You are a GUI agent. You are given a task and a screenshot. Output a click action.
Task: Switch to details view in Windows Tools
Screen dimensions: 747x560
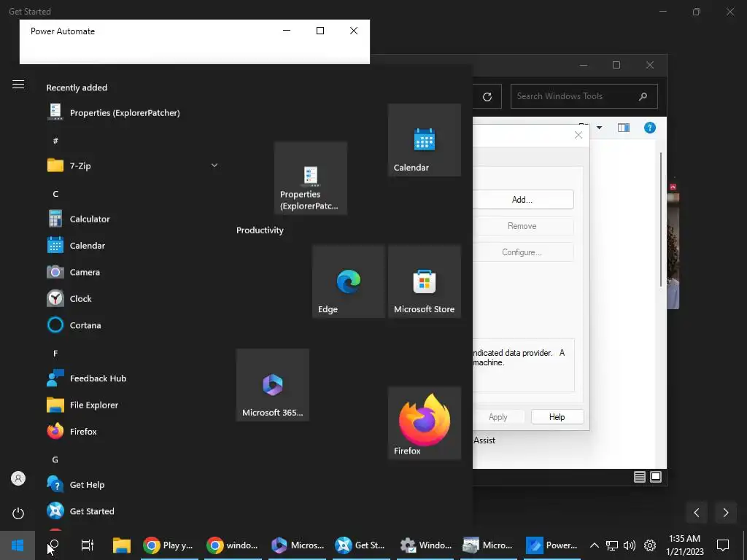click(639, 477)
